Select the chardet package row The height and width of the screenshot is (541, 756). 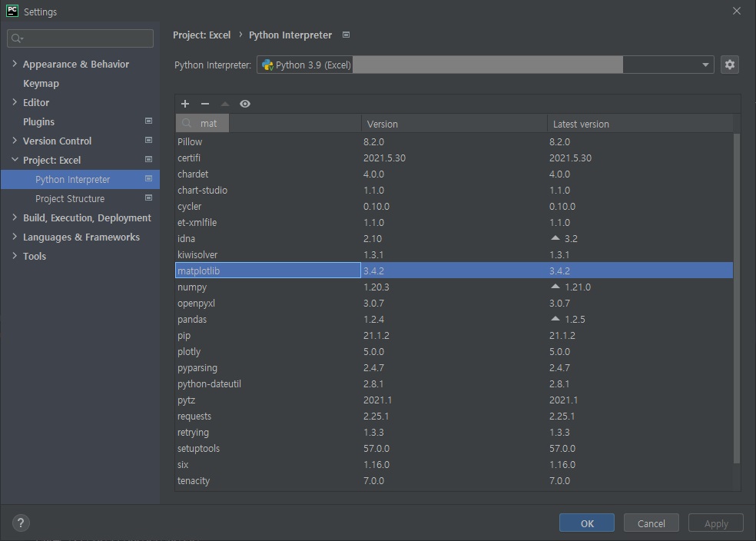pyautogui.click(x=454, y=174)
